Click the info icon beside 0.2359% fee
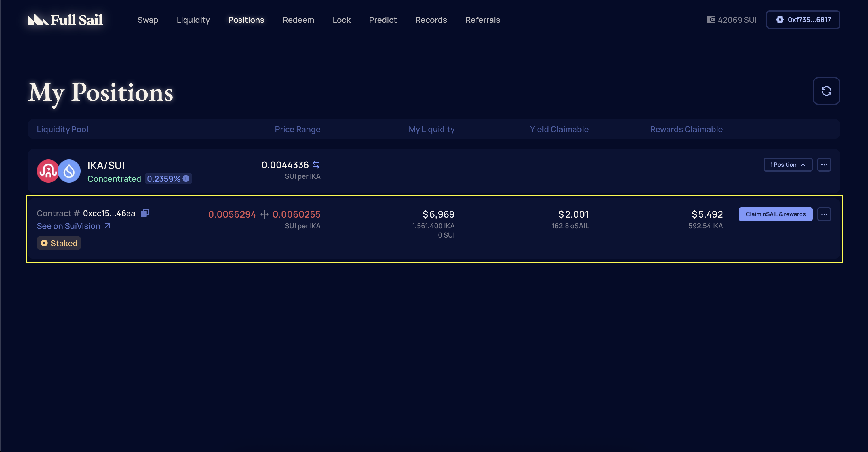The image size is (868, 452). [186, 179]
